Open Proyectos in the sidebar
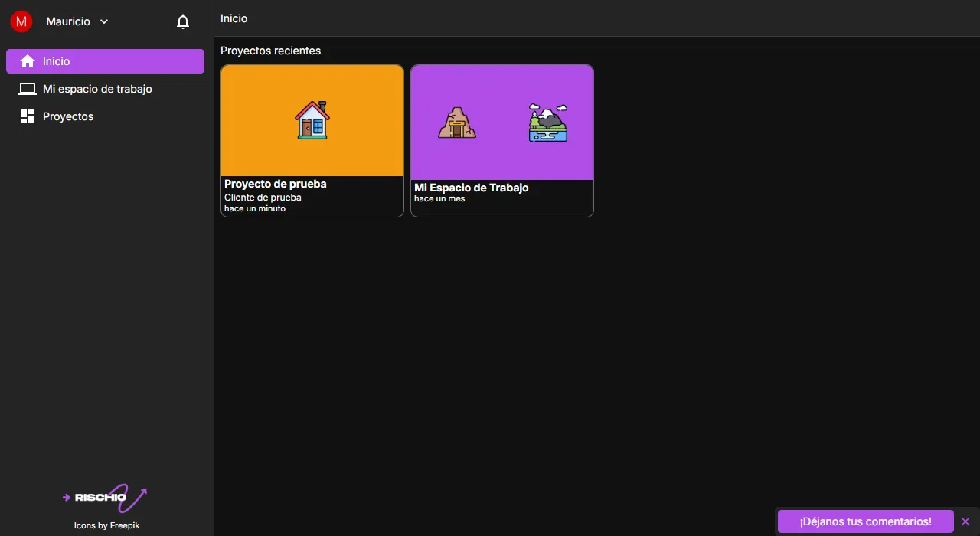 tap(68, 116)
